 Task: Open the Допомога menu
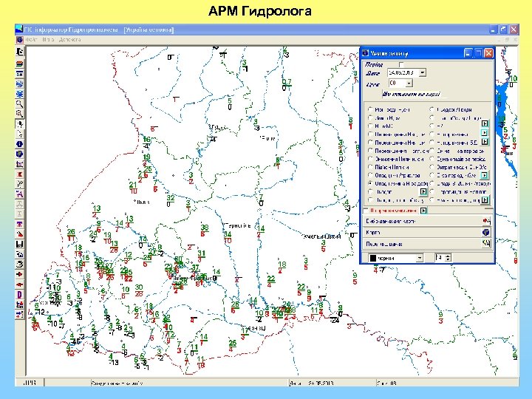click(x=70, y=40)
